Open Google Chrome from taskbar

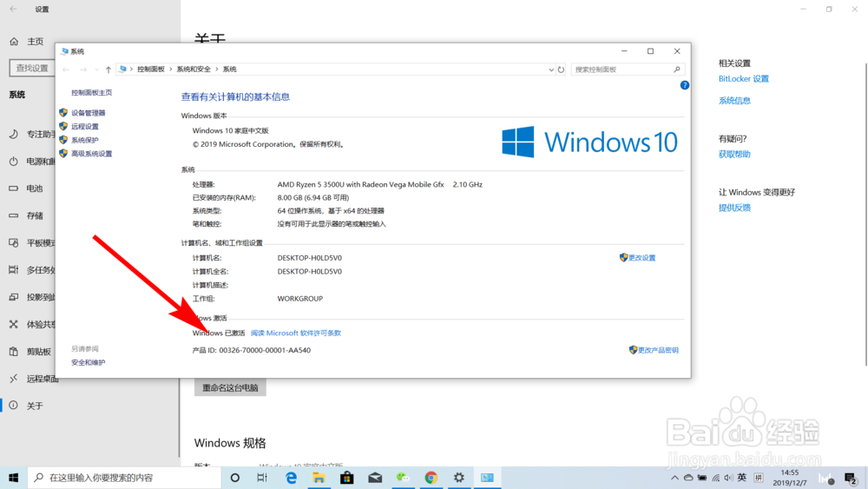click(431, 478)
